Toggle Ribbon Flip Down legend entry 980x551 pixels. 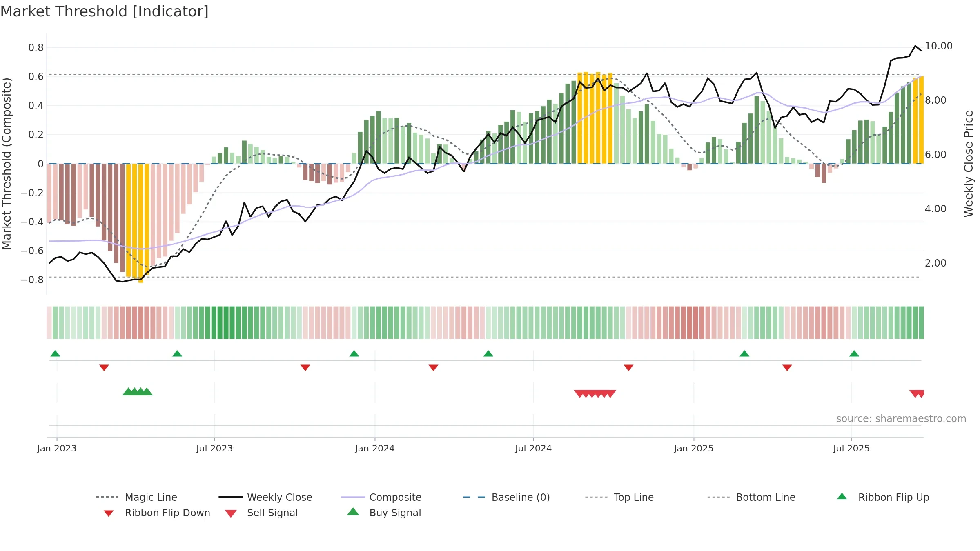pyautogui.click(x=156, y=513)
